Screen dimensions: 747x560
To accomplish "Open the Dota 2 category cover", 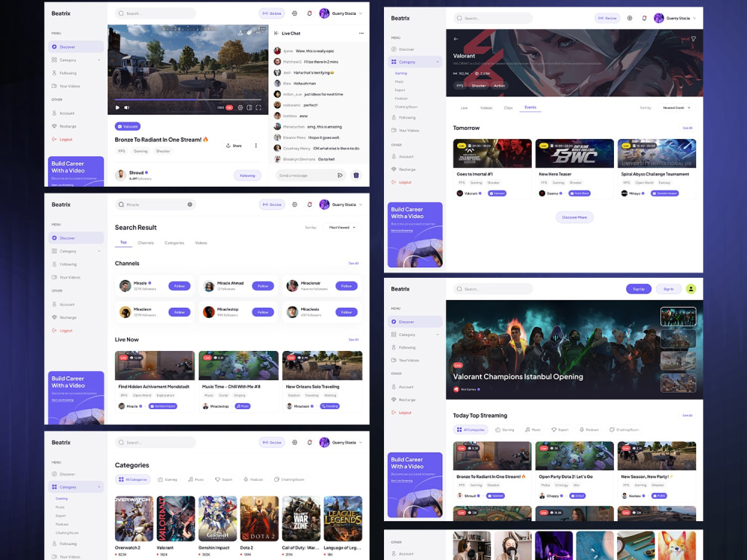I will click(259, 519).
